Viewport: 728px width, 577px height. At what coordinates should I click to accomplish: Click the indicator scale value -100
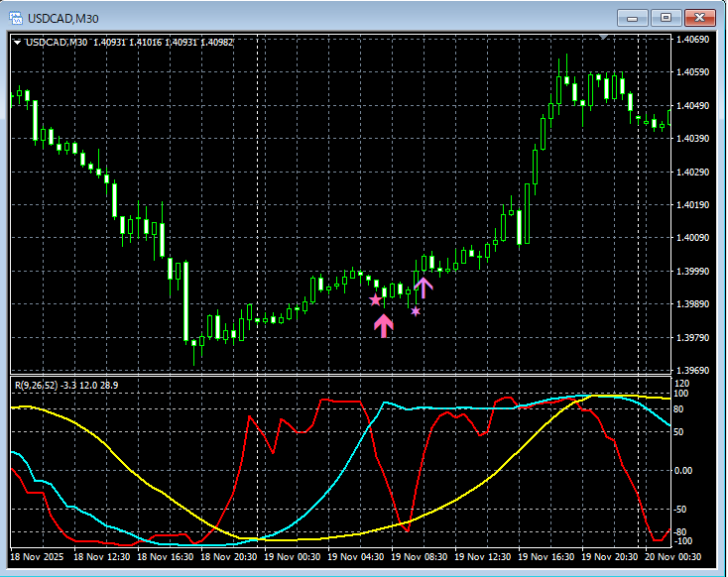(x=683, y=541)
